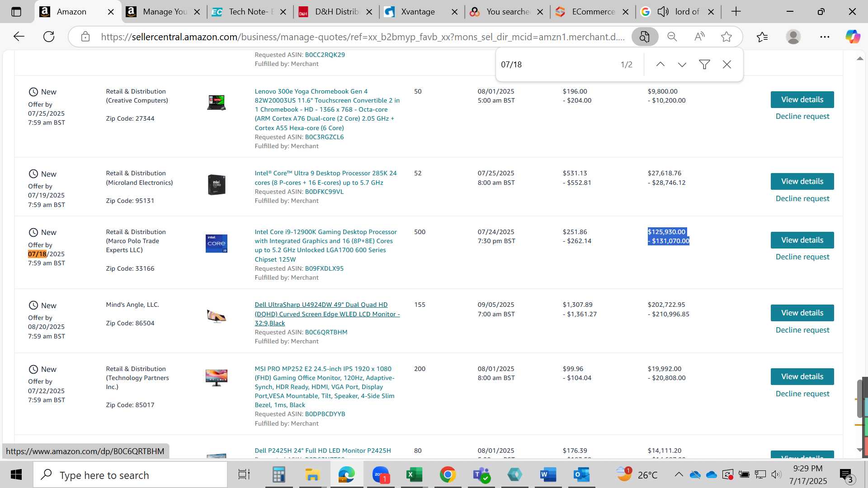Click Lenovo Chromebook product thumbnail

point(217,103)
